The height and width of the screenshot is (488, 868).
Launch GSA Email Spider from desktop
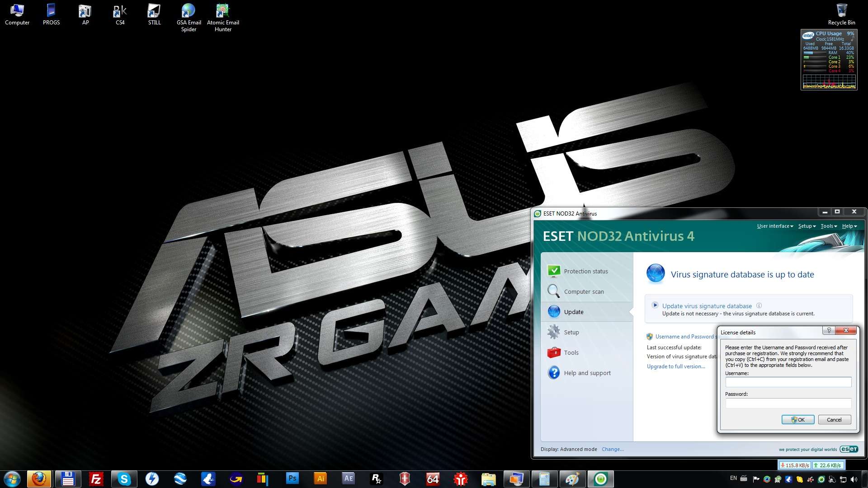pyautogui.click(x=189, y=18)
